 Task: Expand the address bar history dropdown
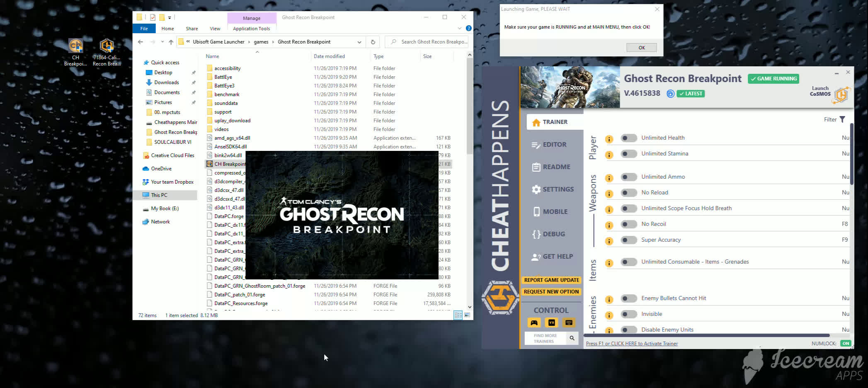359,42
